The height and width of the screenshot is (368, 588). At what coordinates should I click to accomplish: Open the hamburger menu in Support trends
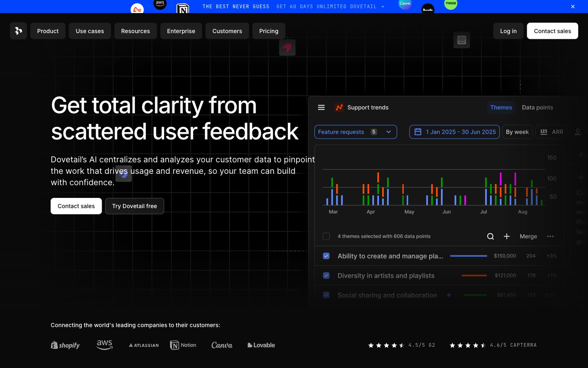(x=321, y=108)
